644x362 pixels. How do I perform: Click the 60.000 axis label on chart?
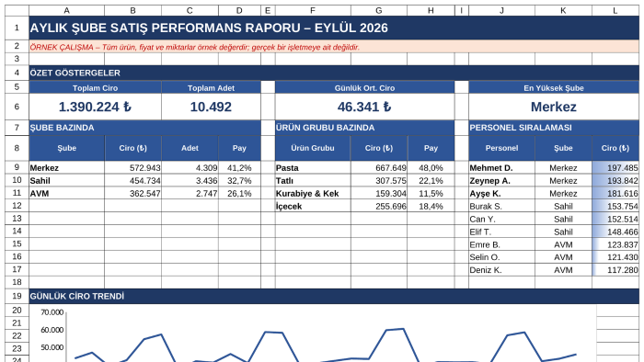coord(52,330)
